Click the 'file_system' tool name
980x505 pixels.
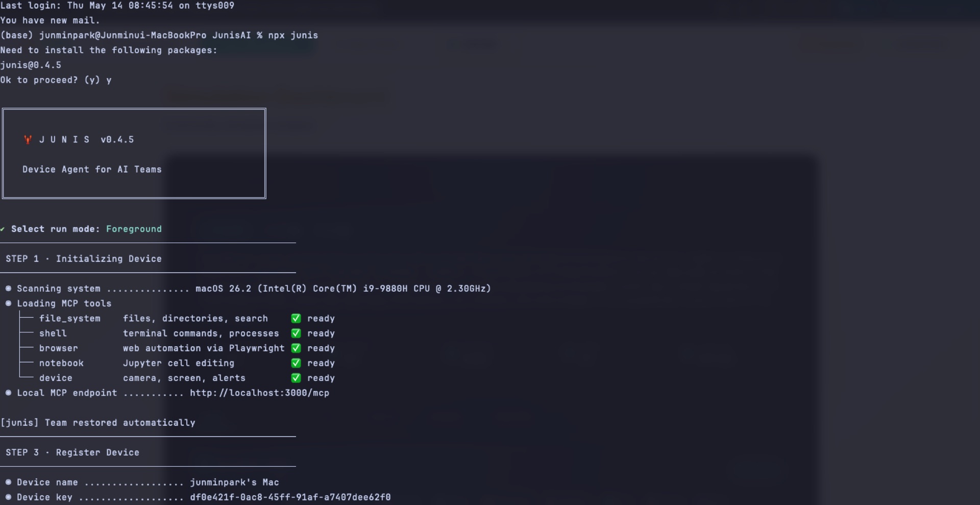tap(70, 318)
